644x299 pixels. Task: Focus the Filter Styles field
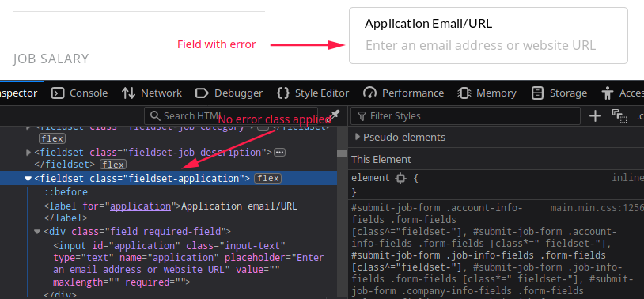click(465, 115)
